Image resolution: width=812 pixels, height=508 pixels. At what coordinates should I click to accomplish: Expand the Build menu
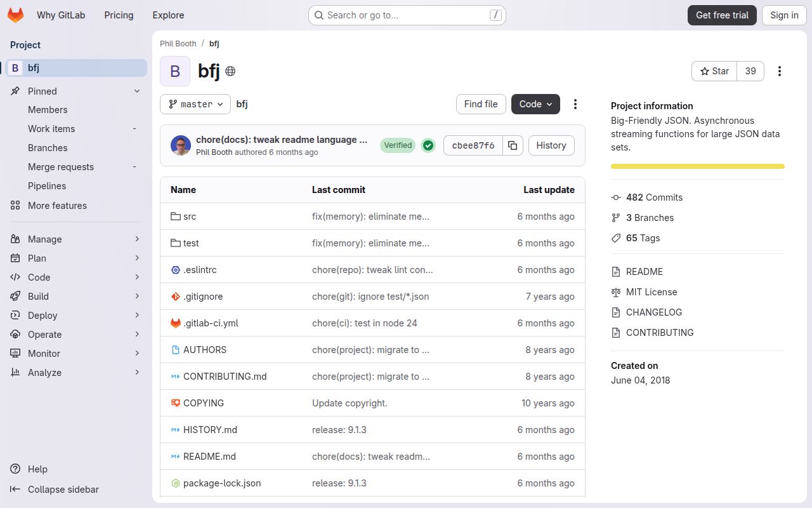click(76, 297)
